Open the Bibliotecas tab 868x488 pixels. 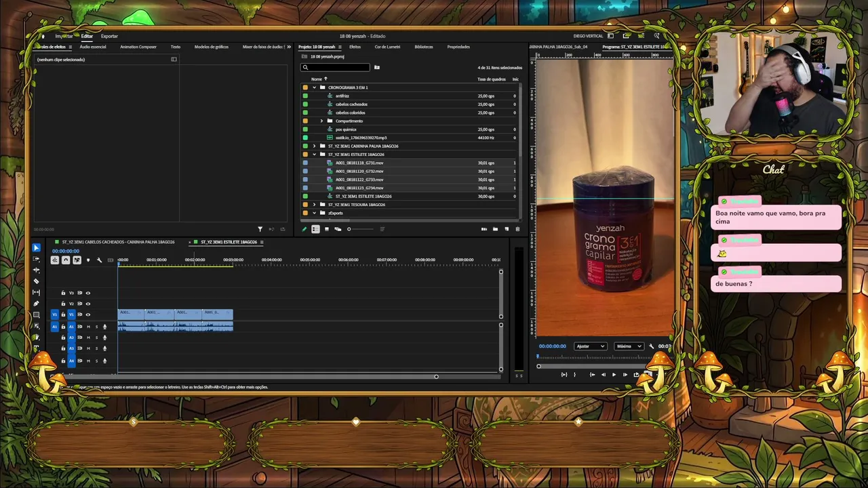click(x=424, y=47)
